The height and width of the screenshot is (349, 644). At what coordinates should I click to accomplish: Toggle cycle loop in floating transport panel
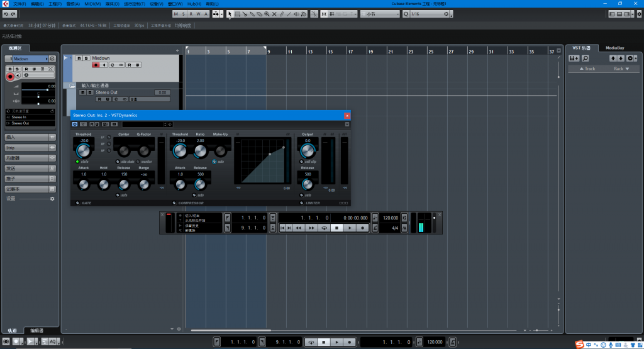324,228
